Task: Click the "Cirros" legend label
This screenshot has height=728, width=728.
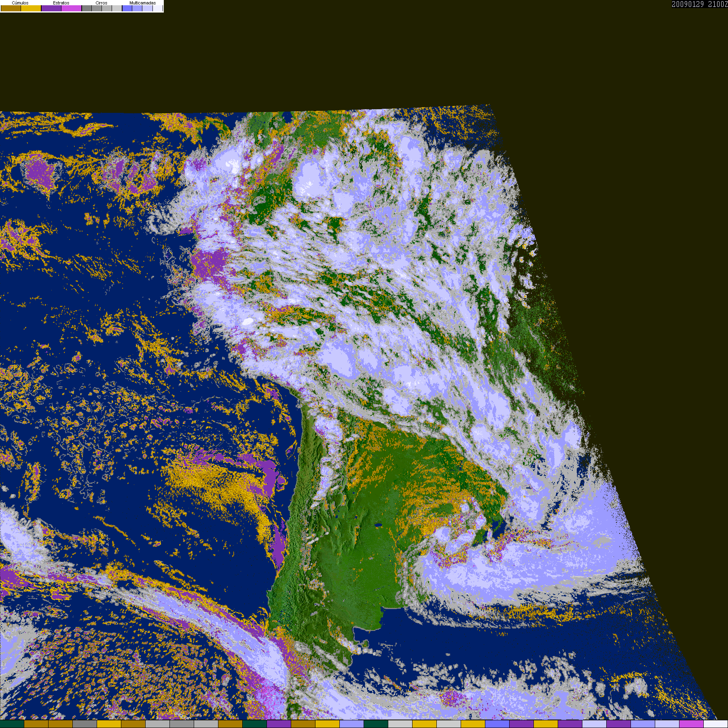Action: coord(102,3)
